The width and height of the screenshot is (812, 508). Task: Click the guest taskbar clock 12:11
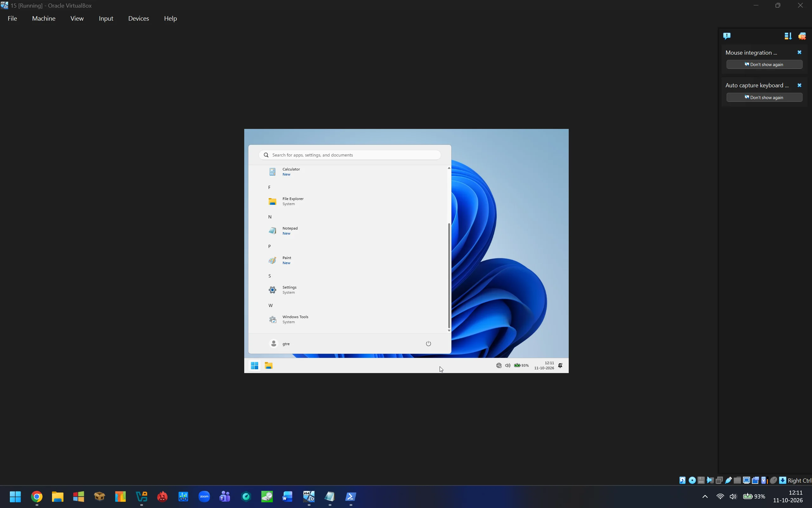coord(544,365)
